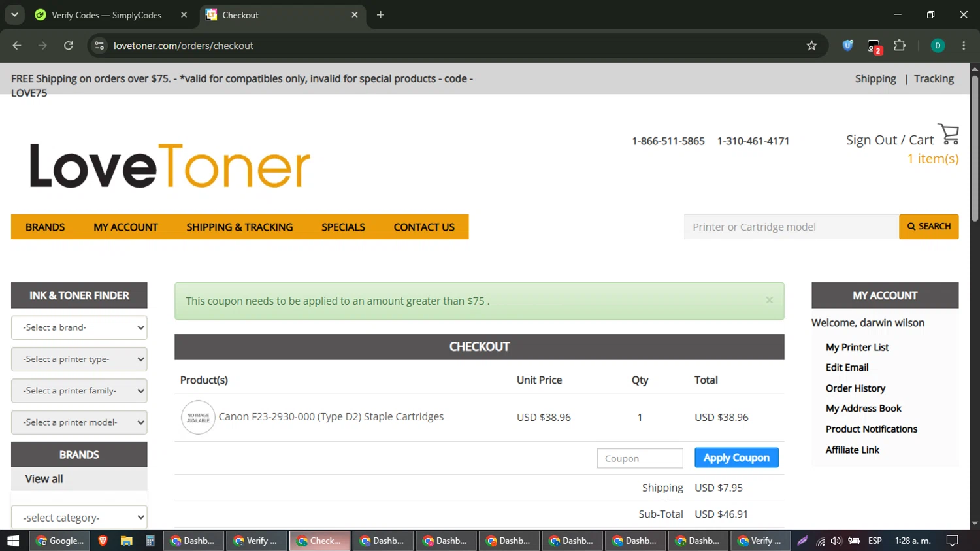
Task: Bookmark this page with the star icon
Action: coord(811,46)
